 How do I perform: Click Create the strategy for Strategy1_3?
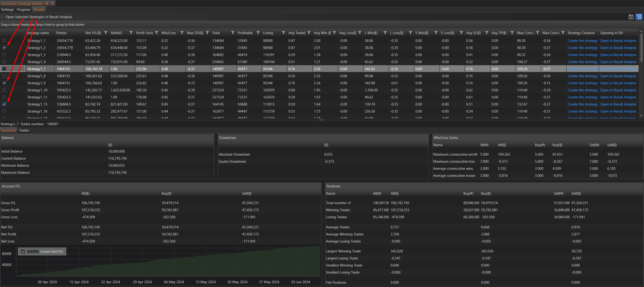pos(582,55)
